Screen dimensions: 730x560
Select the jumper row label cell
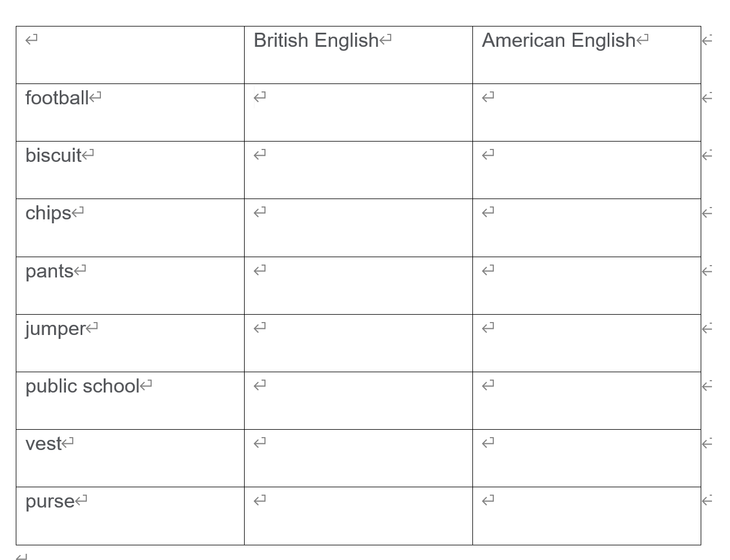coord(130,343)
